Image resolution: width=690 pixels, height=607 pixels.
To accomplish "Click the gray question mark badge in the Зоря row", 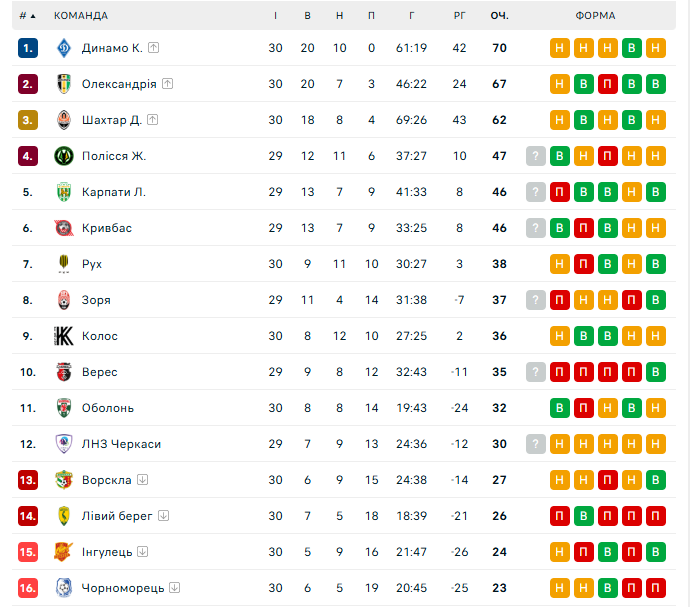I will pyautogui.click(x=536, y=300).
